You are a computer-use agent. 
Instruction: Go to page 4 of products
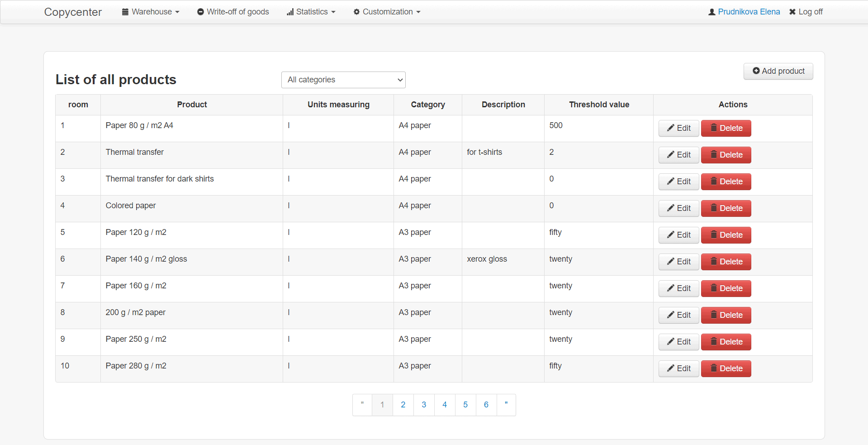click(445, 405)
